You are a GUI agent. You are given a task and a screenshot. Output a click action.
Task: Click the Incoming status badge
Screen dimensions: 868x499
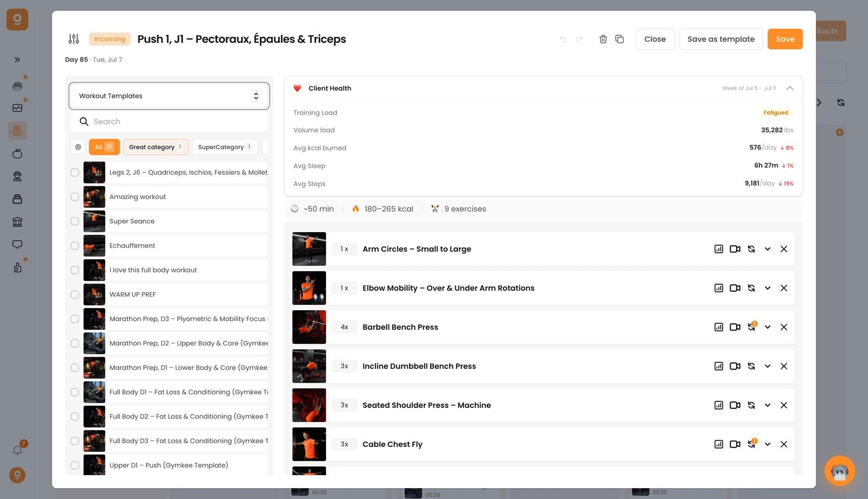[110, 39]
